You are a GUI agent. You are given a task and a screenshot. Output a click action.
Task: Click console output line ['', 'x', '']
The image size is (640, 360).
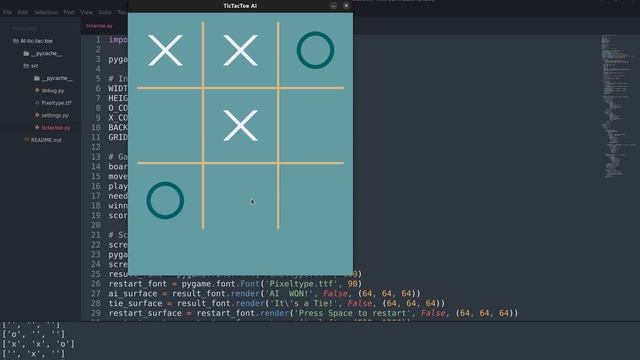coord(33,354)
